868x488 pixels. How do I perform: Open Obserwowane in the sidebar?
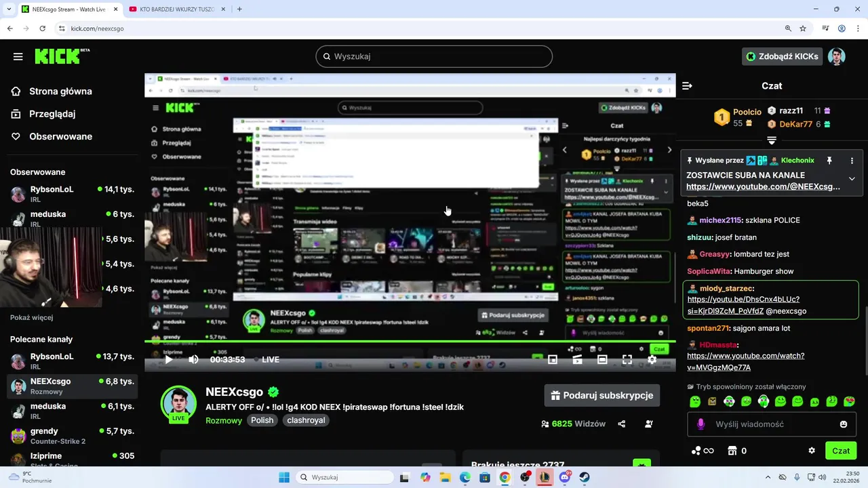[52, 136]
